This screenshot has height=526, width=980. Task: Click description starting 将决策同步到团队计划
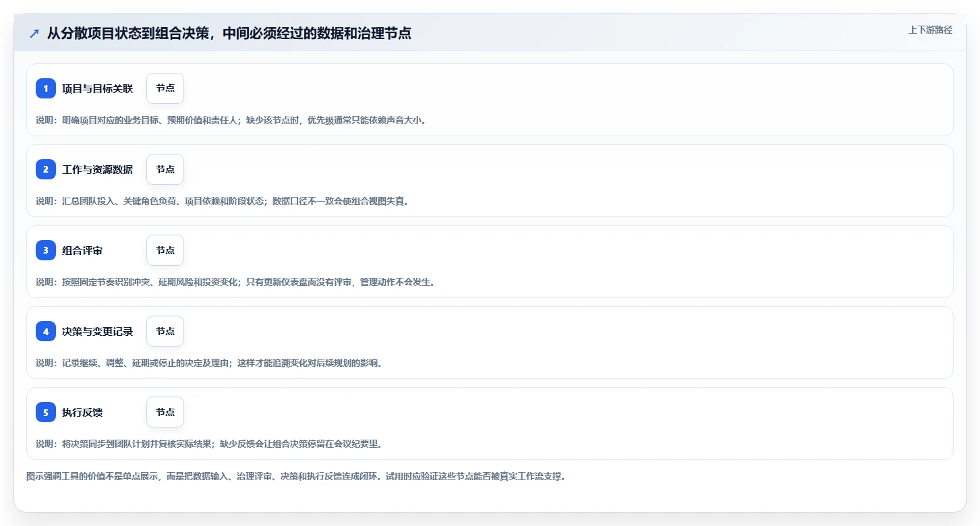point(209,444)
